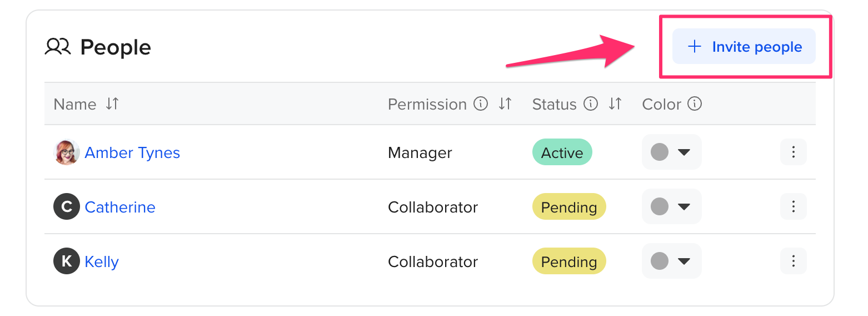This screenshot has width=868, height=316.
Task: Sort the list by Name
Action: point(112,104)
